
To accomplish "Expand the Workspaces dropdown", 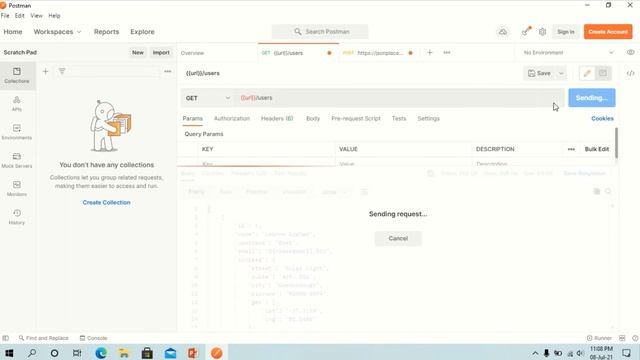I will (58, 31).
